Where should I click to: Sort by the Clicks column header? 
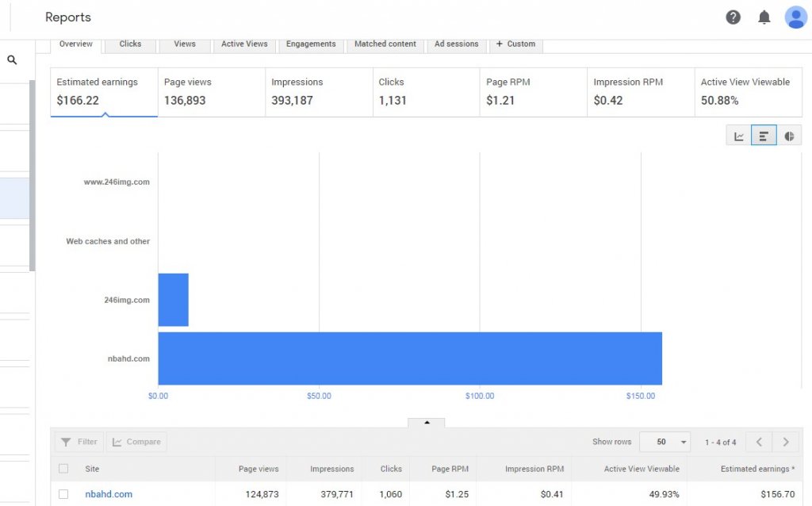click(x=391, y=469)
